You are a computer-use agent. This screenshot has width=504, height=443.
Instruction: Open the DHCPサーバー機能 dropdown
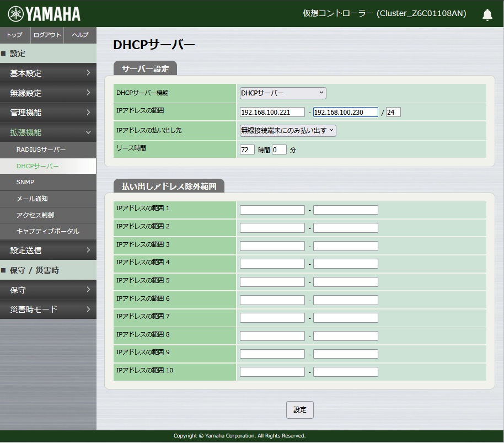tap(283, 93)
